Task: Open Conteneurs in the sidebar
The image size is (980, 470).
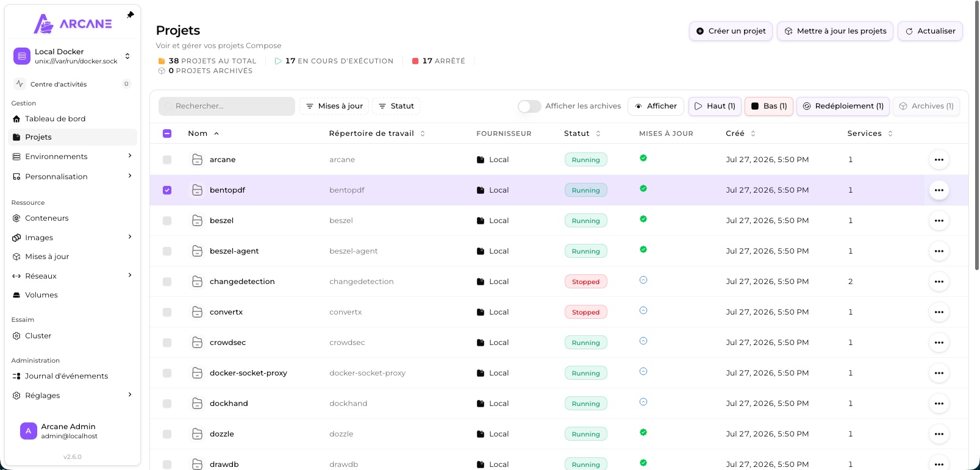Action: point(73,218)
